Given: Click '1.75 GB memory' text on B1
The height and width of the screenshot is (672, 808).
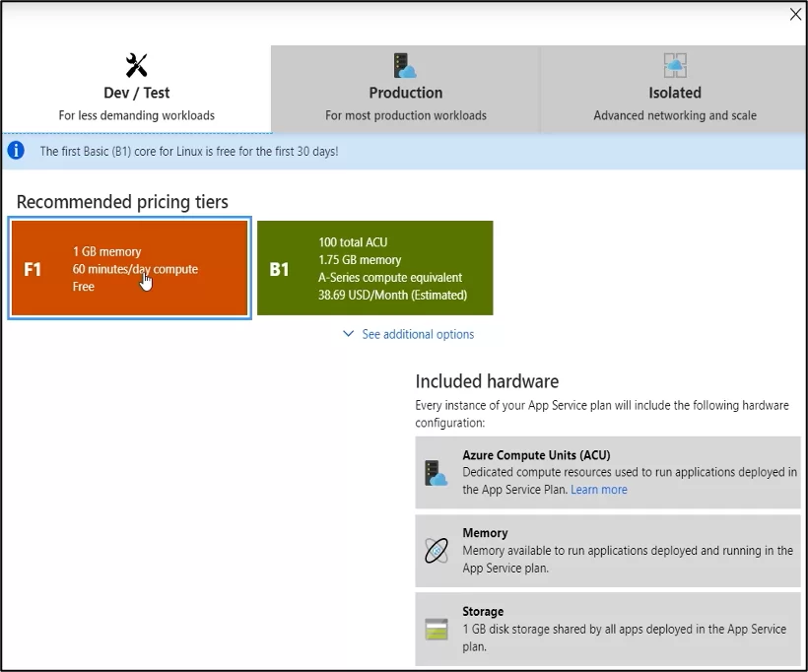Looking at the screenshot, I should pos(360,260).
